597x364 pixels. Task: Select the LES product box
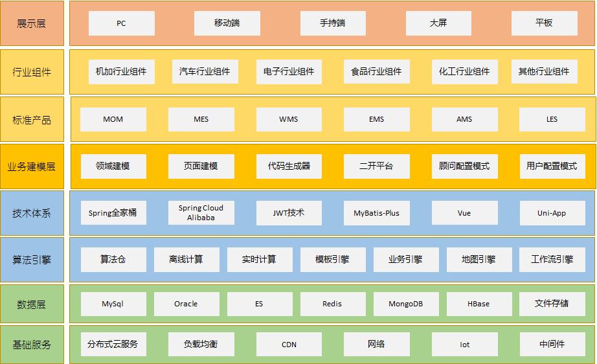(552, 119)
